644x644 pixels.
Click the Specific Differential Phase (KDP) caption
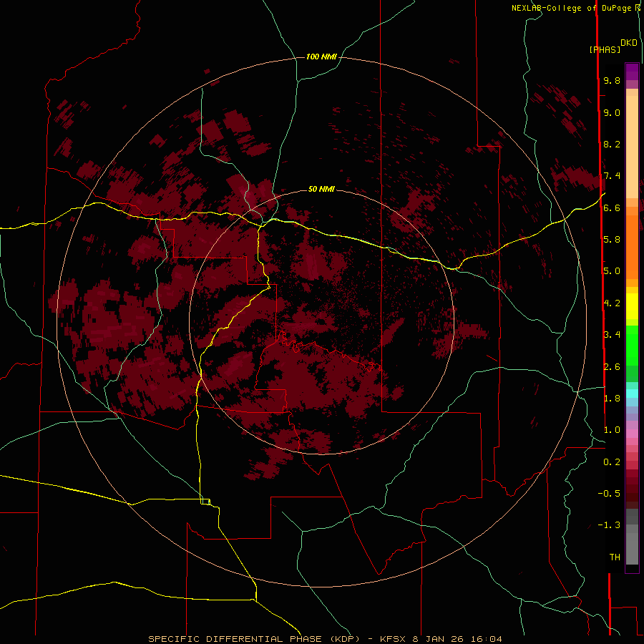point(324,639)
